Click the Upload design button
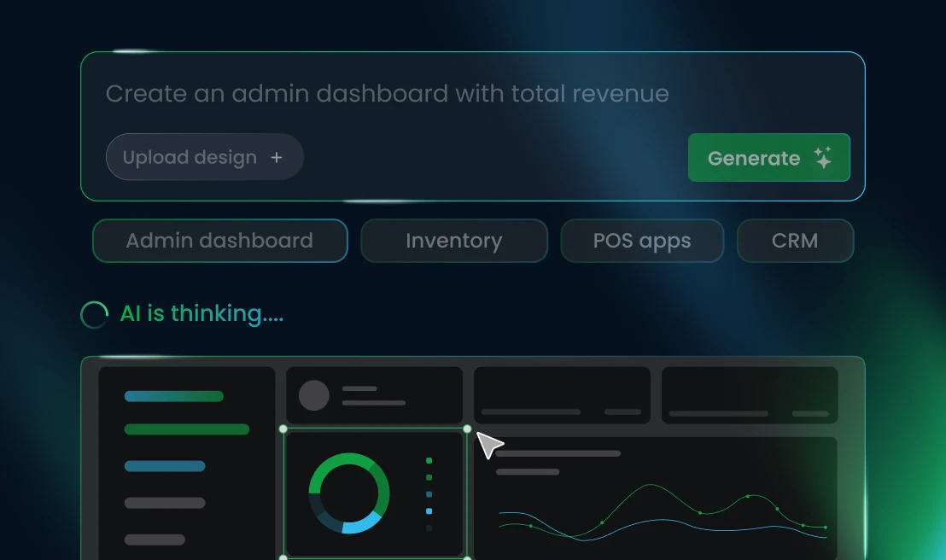 point(205,157)
